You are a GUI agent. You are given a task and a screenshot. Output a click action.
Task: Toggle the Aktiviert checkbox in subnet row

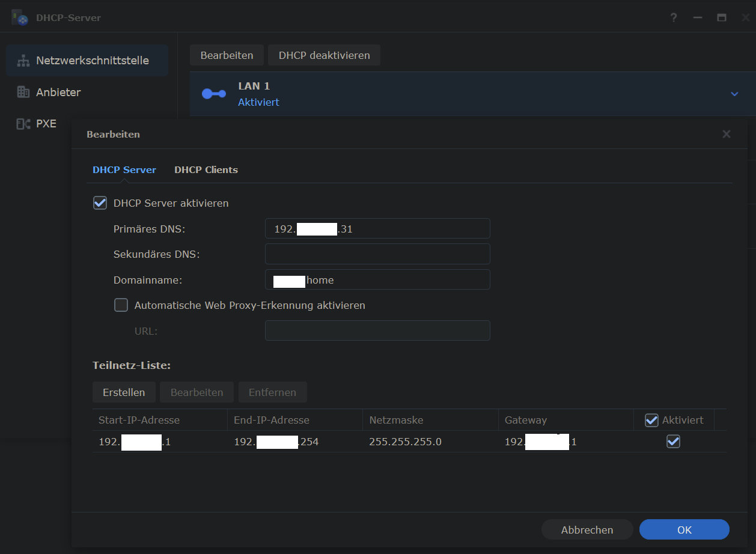(x=673, y=442)
